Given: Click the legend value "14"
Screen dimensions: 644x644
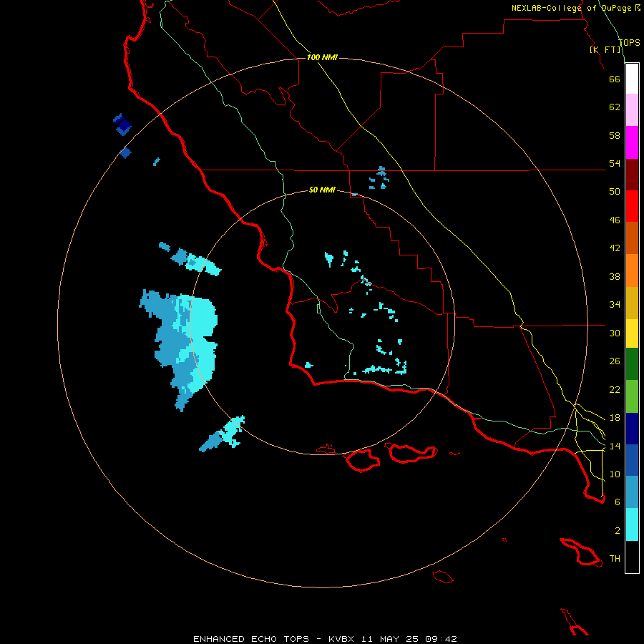Looking at the screenshot, I should [615, 446].
